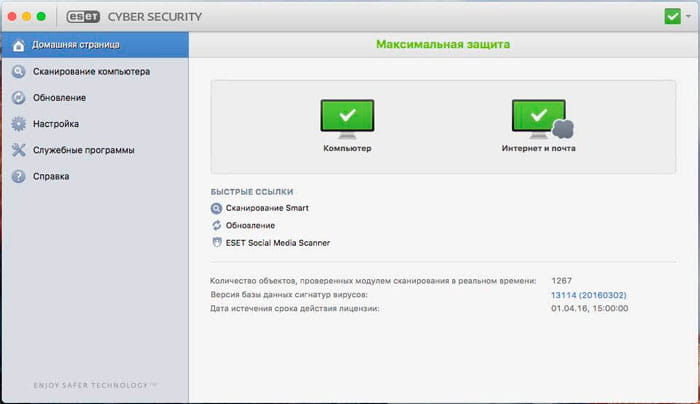Click the Максимальная защита status heading
This screenshot has height=404, width=700.
pos(443,44)
